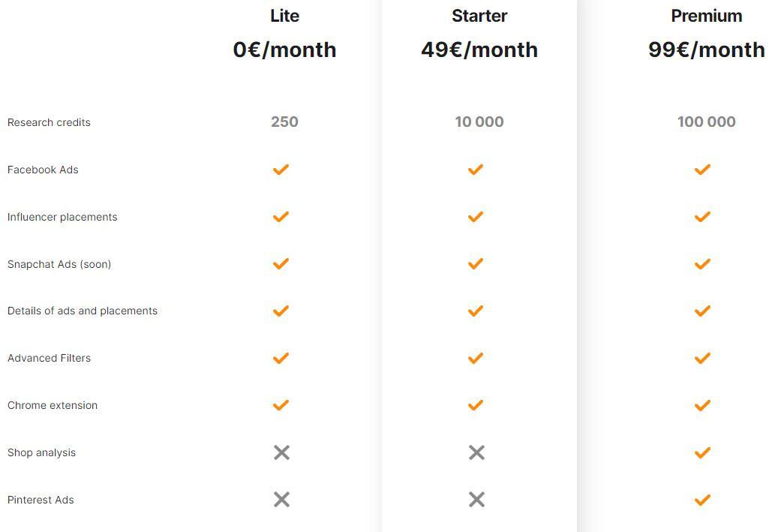Click the 10 000 credits value under Starter
Screen dimensions: 784x532
[479, 122]
